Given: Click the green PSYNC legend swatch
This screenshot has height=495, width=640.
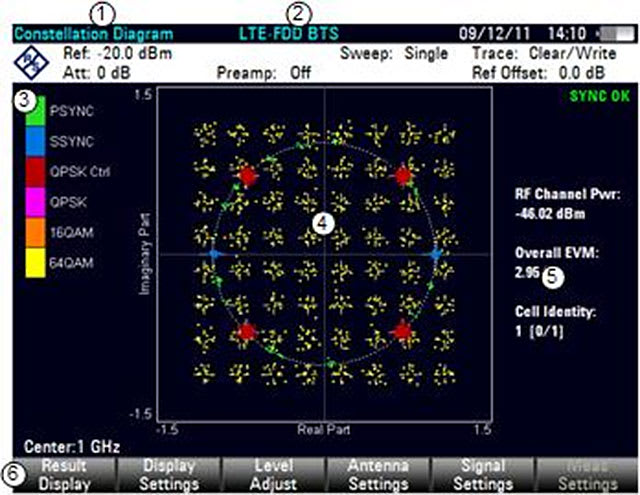Looking at the screenshot, I should pyautogui.click(x=36, y=111).
